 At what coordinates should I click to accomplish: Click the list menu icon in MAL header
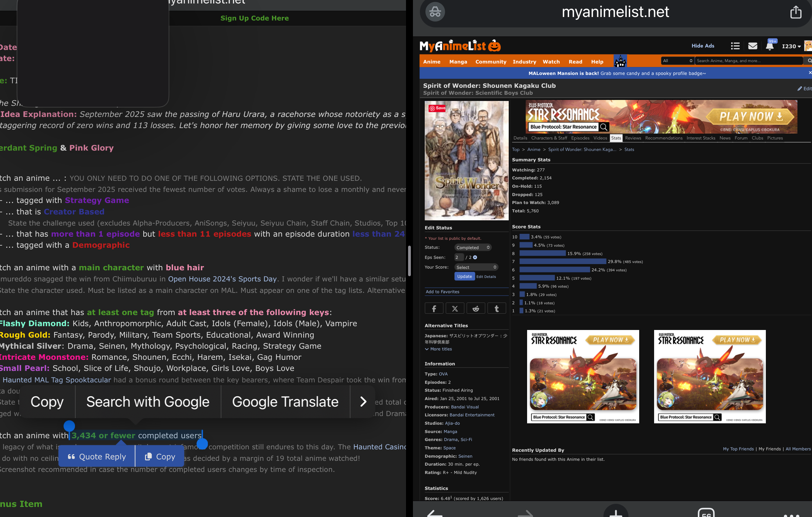point(735,46)
